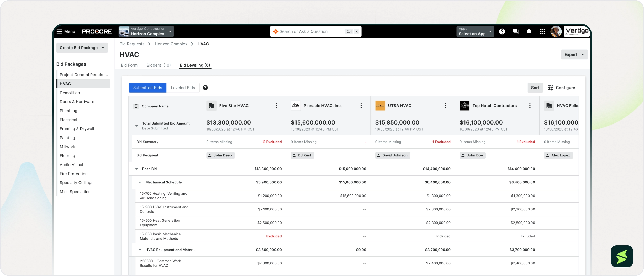The height and width of the screenshot is (276, 644).
Task: Open the Top Notch Contractors kebab menu
Action: (530, 106)
